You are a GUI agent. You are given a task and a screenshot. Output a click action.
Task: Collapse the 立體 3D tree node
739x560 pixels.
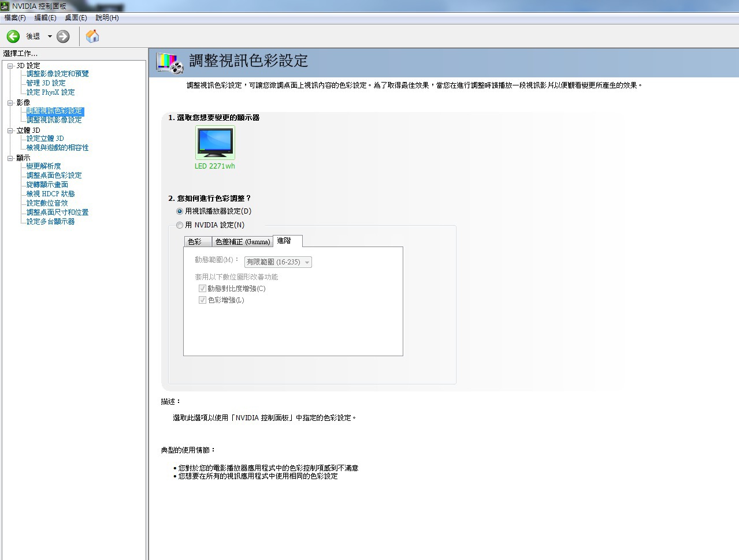click(10, 130)
